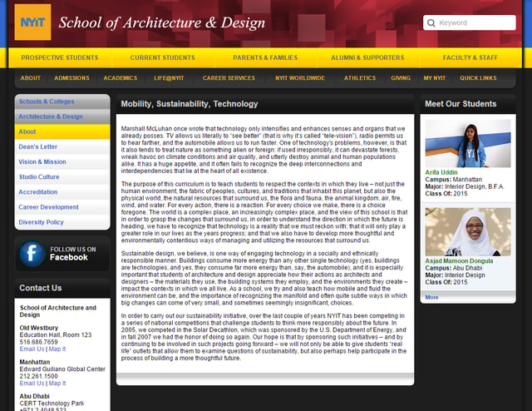
Task: Open the About top menu item
Action: [31, 78]
